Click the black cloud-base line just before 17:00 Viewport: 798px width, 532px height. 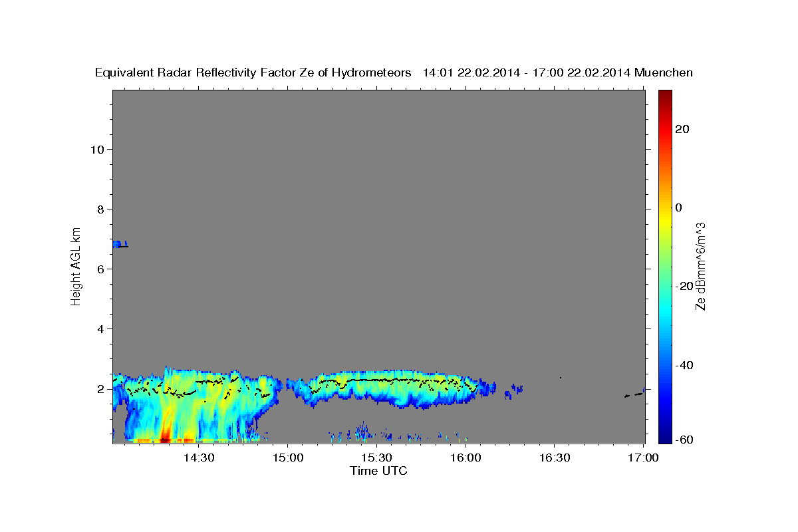click(x=633, y=395)
